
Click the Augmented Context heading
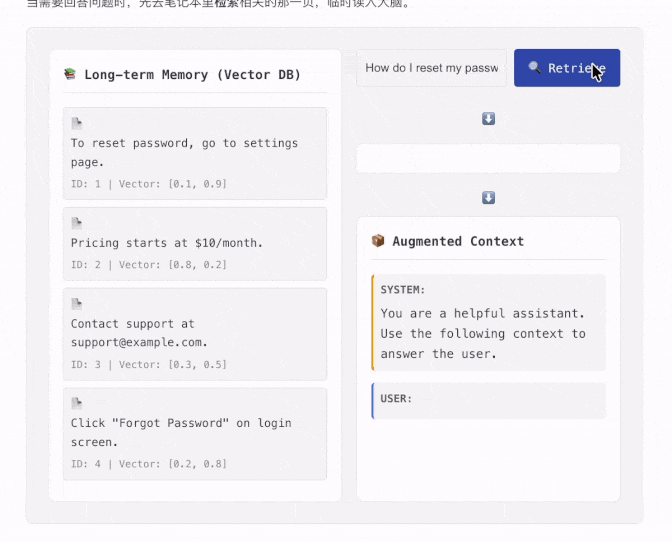click(x=458, y=241)
